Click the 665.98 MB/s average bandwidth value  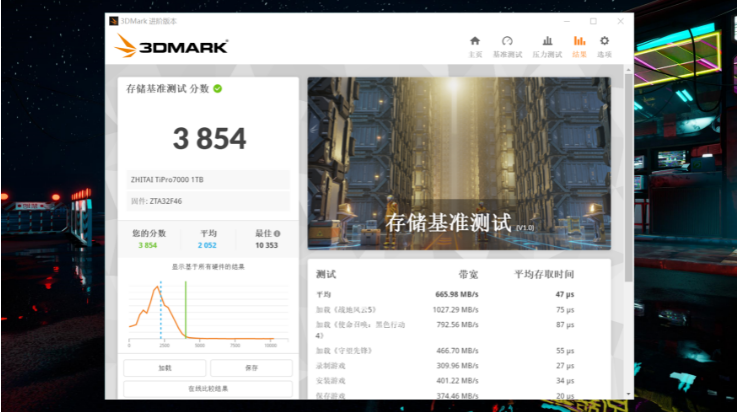[456, 295]
